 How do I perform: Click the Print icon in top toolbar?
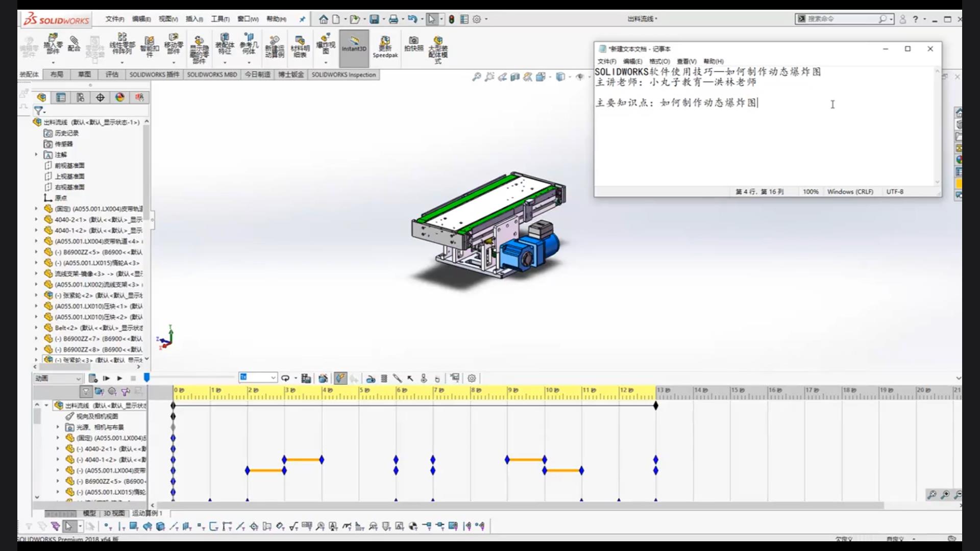(x=393, y=19)
